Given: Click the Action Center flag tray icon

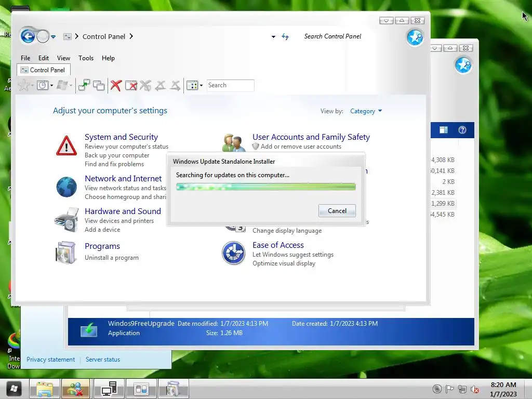Looking at the screenshot, I should click(x=449, y=389).
